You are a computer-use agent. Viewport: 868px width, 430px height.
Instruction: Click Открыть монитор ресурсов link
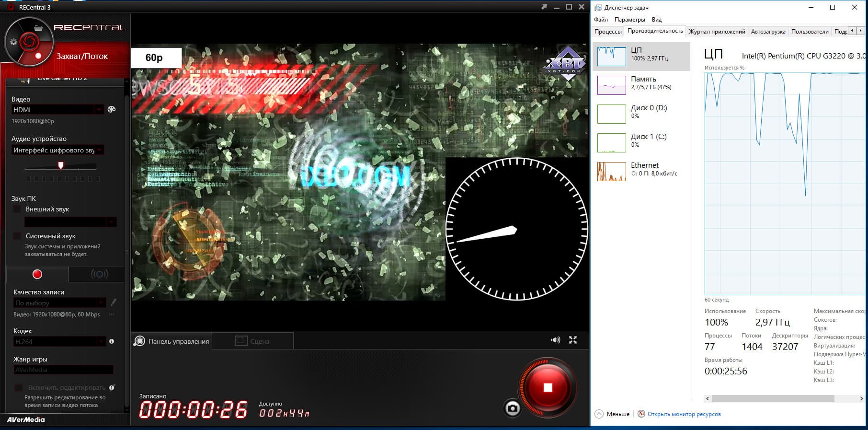tap(684, 414)
